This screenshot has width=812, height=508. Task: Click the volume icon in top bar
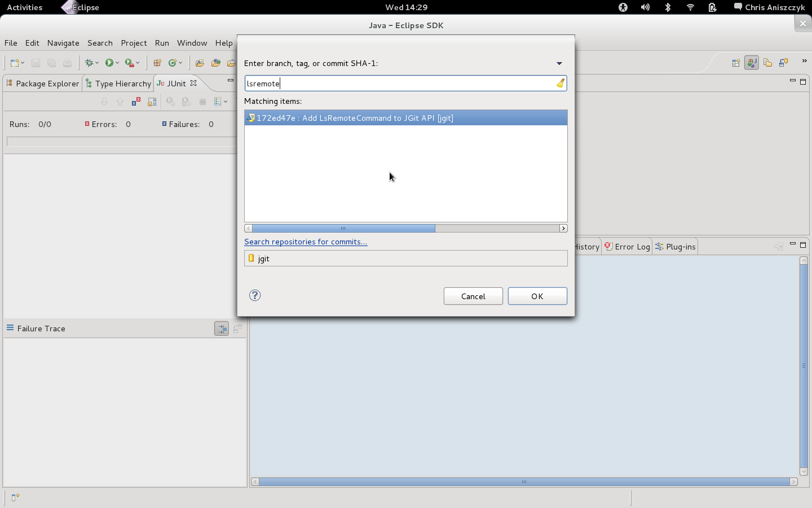pos(645,7)
